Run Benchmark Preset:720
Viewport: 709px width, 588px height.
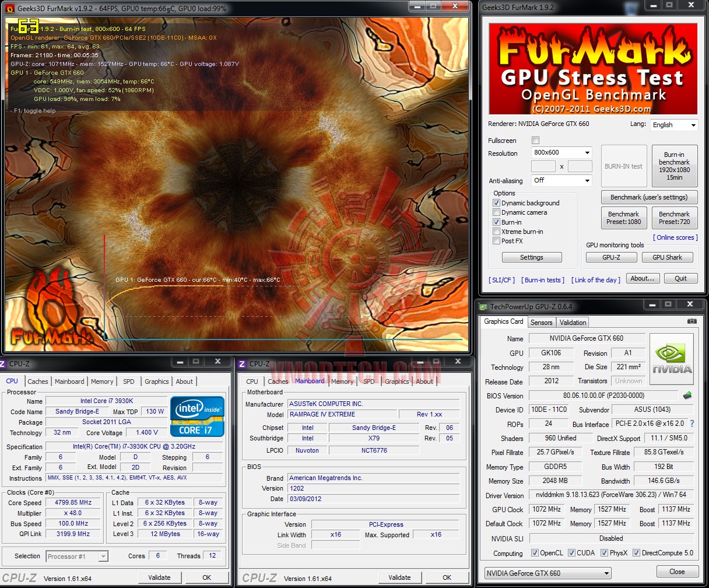[675, 218]
